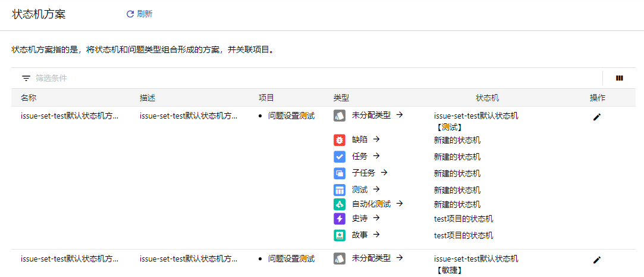
Task: Click the blue 任务 checkmark type icon
Action: click(x=340, y=157)
